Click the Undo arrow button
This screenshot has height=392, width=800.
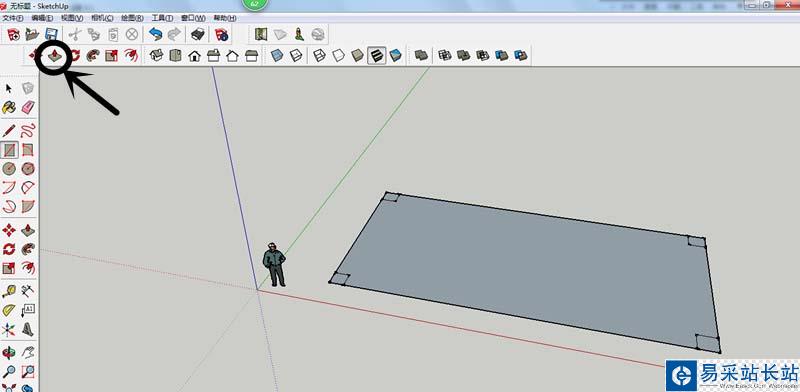156,34
